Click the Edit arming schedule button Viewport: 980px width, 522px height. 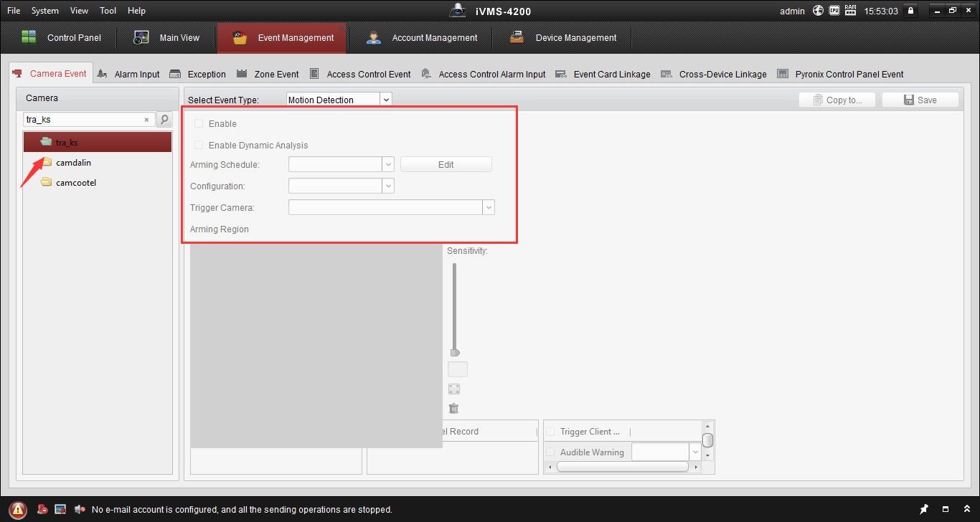click(446, 165)
